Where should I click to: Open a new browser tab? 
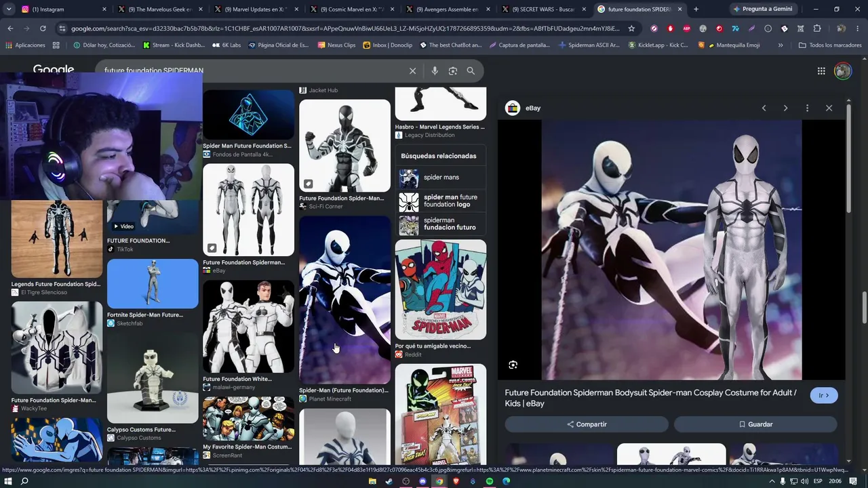point(696,9)
